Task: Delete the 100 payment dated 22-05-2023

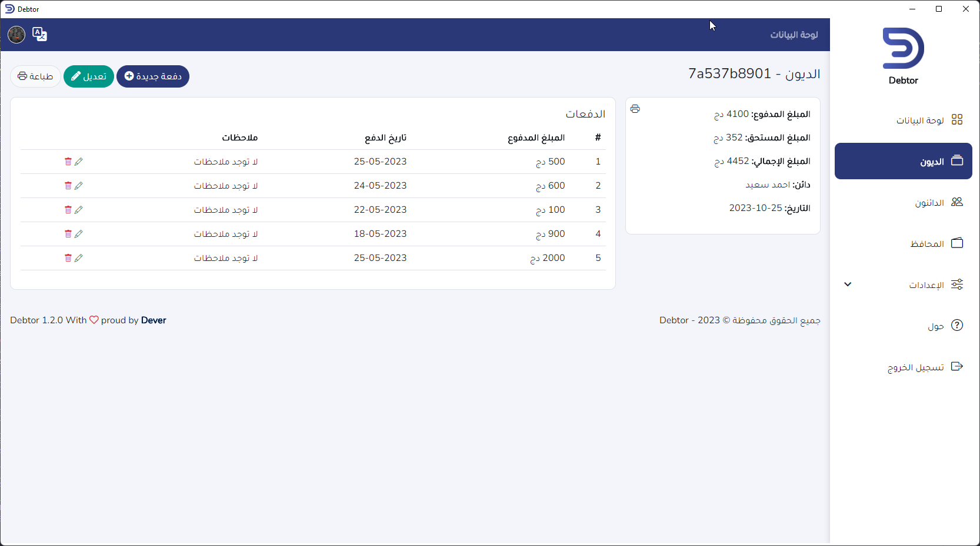Action: tap(68, 210)
